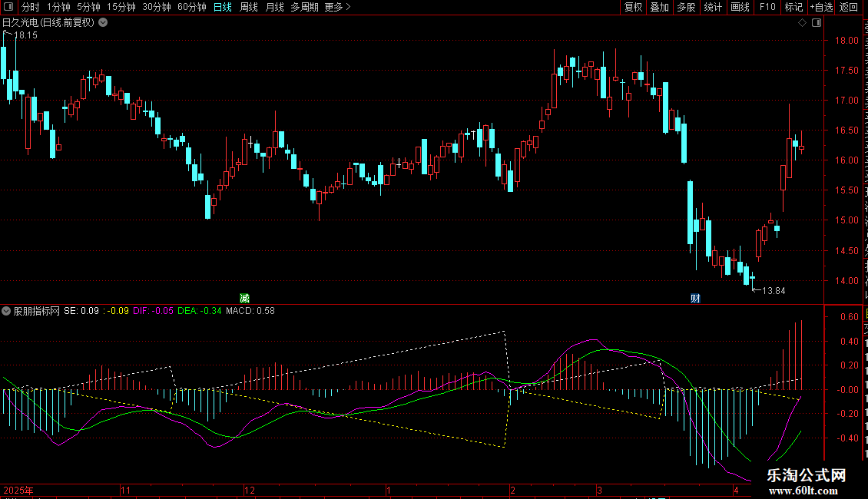Screen dimensions: 868x499
Task: Switch to 分时 intraday view
Action: tap(31, 7)
